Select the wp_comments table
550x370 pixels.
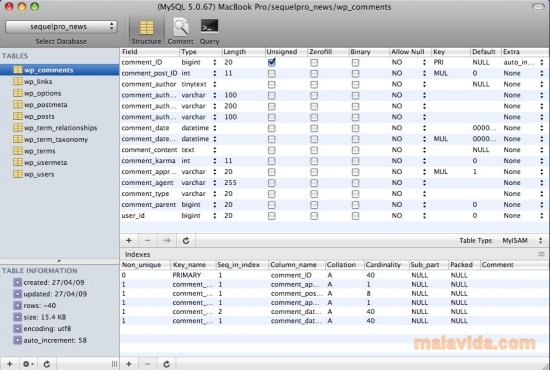[60, 70]
